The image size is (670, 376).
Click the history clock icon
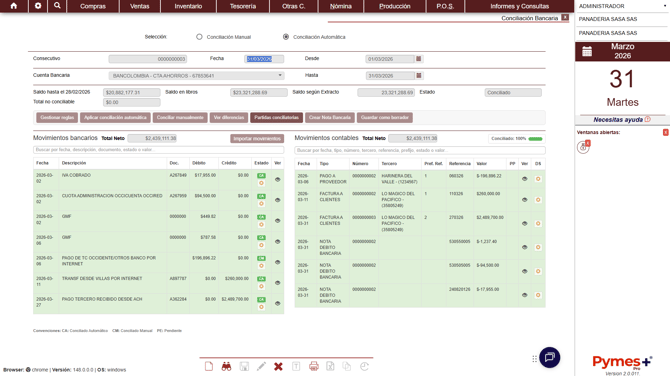[x=364, y=366]
